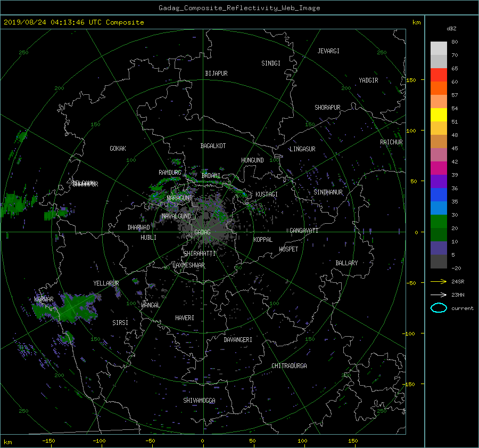Click the SHORAPUR city label

click(327, 108)
